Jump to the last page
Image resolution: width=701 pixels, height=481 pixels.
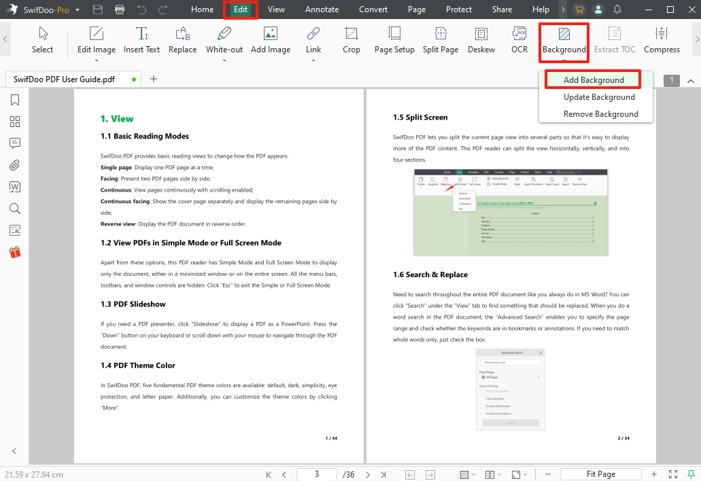point(384,475)
